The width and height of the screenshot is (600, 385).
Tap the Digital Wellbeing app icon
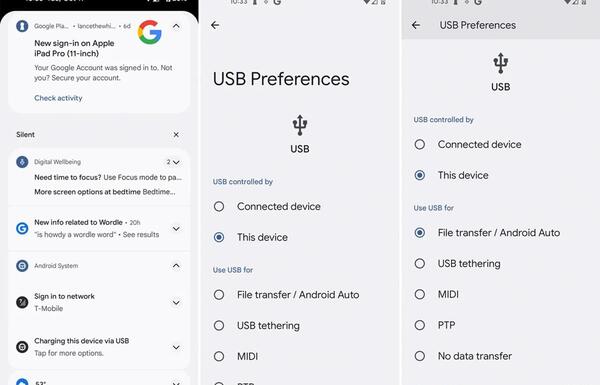click(22, 162)
